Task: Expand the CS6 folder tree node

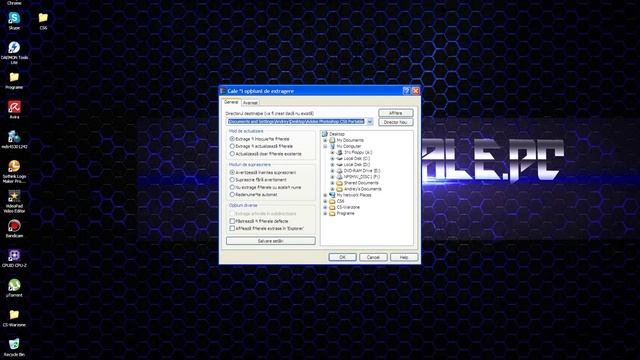Action: pos(325,201)
